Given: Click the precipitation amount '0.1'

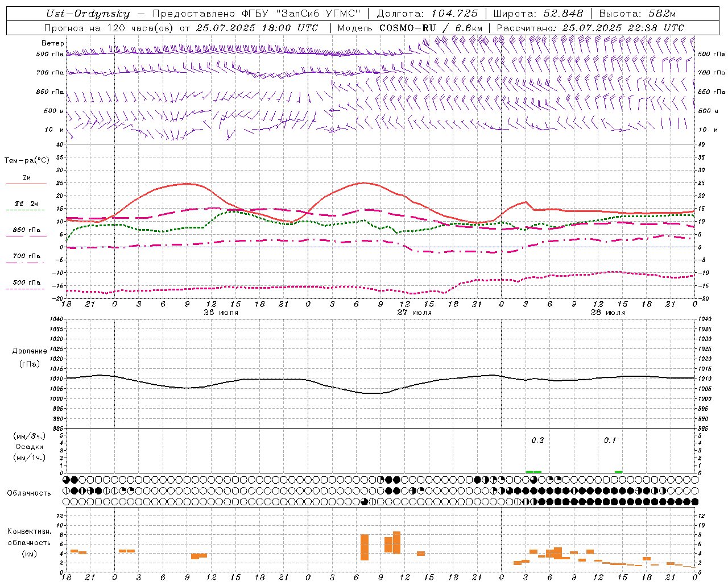Looking at the screenshot, I should (610, 440).
